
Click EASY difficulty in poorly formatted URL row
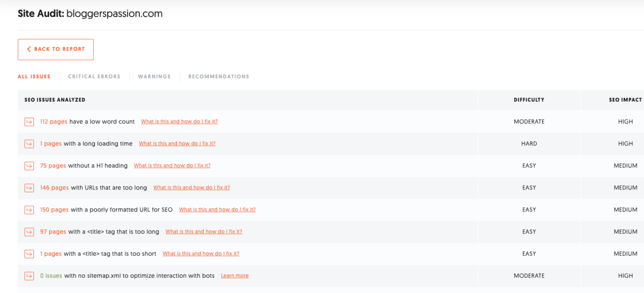tap(529, 210)
